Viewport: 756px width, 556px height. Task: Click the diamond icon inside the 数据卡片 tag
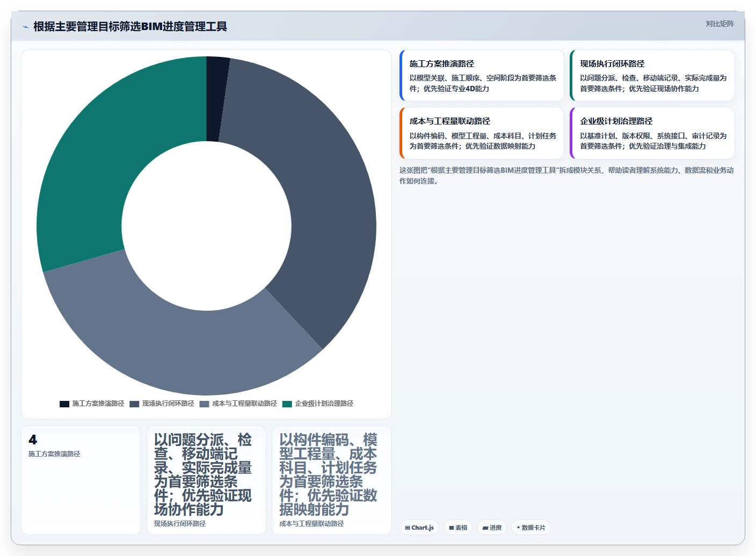coord(518,528)
